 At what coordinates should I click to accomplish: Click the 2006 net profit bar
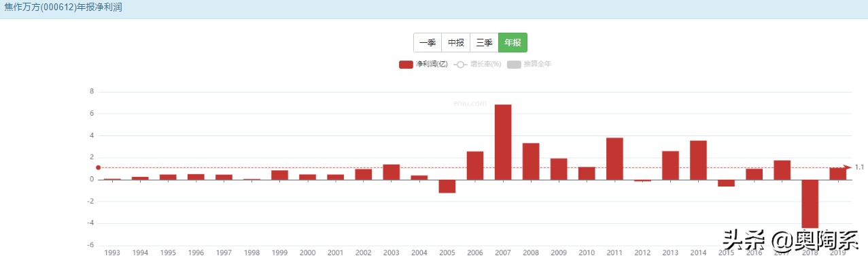pyautogui.click(x=475, y=165)
